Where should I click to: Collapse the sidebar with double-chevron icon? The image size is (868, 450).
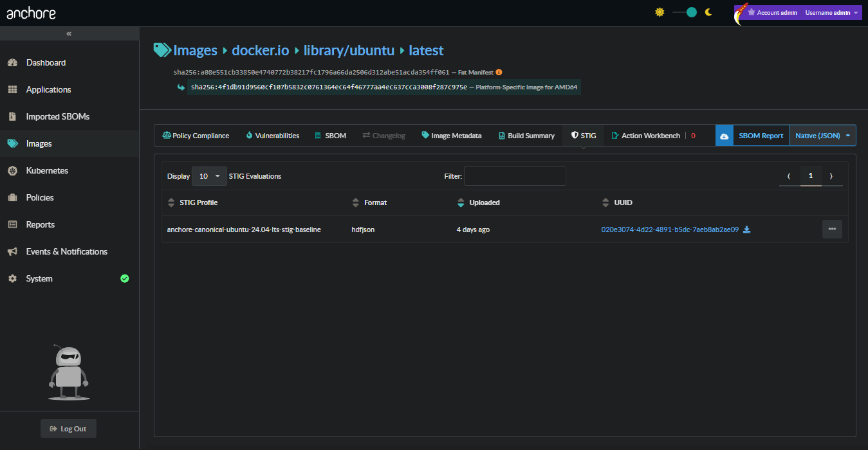69,33
